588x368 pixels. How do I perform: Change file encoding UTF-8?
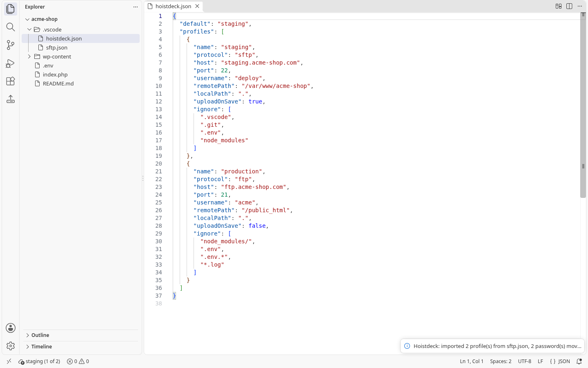click(525, 361)
